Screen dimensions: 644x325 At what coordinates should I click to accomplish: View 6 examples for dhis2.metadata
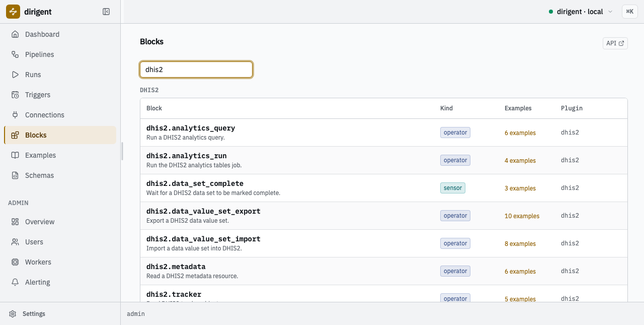[520, 272]
